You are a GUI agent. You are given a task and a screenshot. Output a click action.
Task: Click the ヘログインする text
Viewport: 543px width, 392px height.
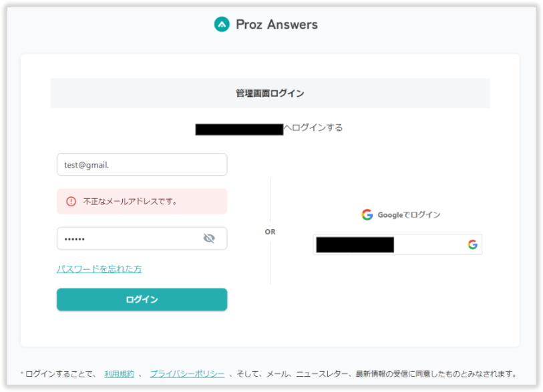313,128
